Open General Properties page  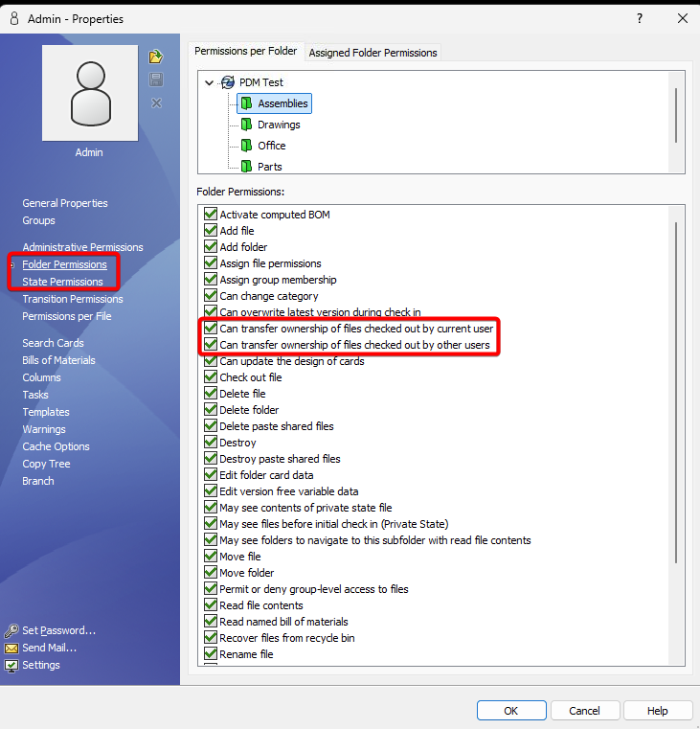click(x=64, y=203)
